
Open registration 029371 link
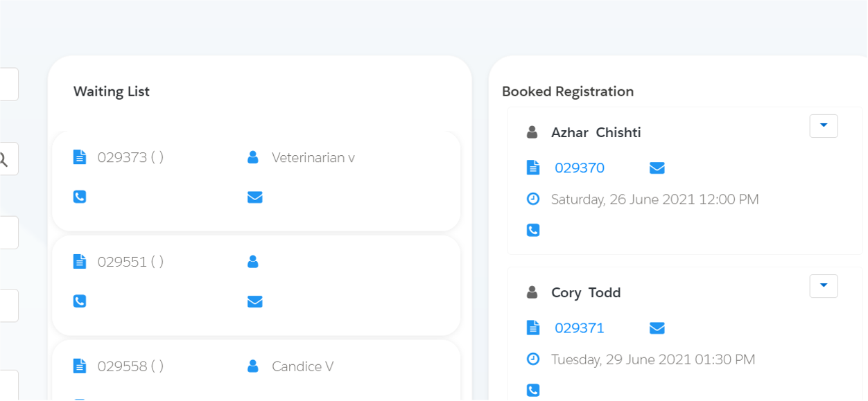(580, 328)
